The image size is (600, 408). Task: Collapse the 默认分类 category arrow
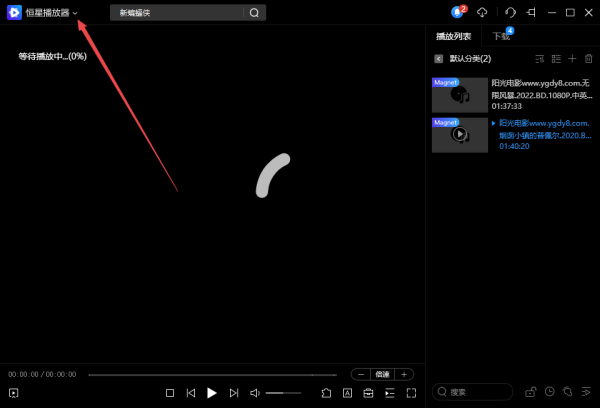point(438,59)
